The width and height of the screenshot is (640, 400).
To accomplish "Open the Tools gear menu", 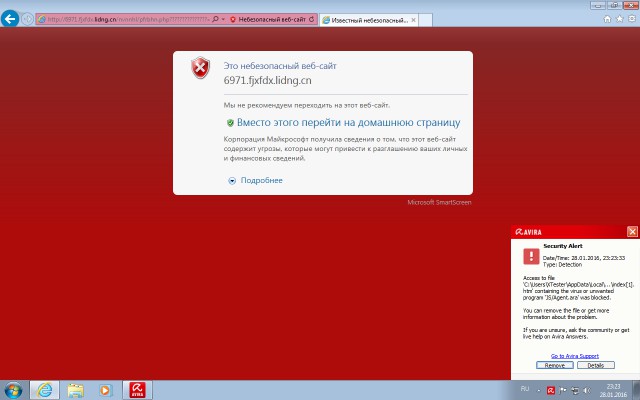I will 632,19.
